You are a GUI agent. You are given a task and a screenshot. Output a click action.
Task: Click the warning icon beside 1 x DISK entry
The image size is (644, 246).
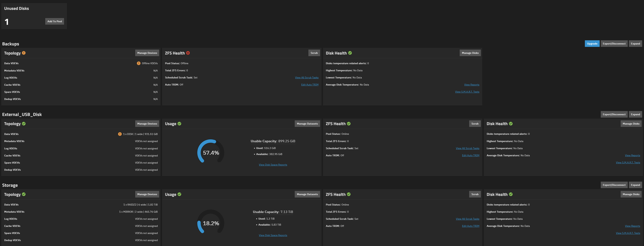(x=120, y=134)
